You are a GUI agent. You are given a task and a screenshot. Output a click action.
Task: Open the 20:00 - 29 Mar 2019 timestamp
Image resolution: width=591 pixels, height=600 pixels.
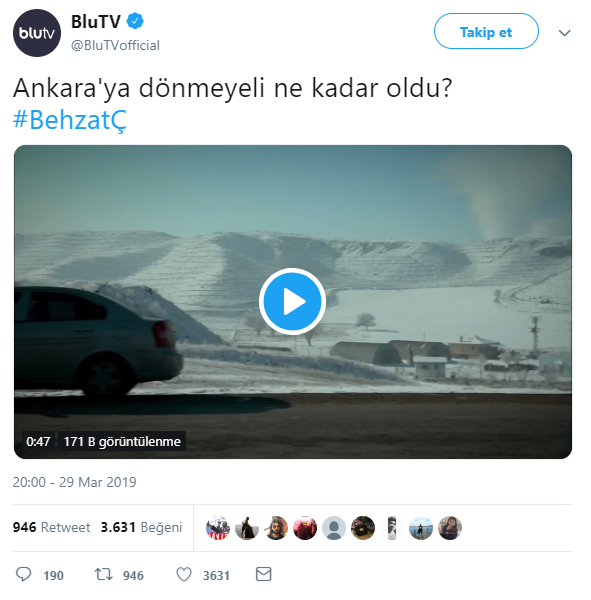74,482
